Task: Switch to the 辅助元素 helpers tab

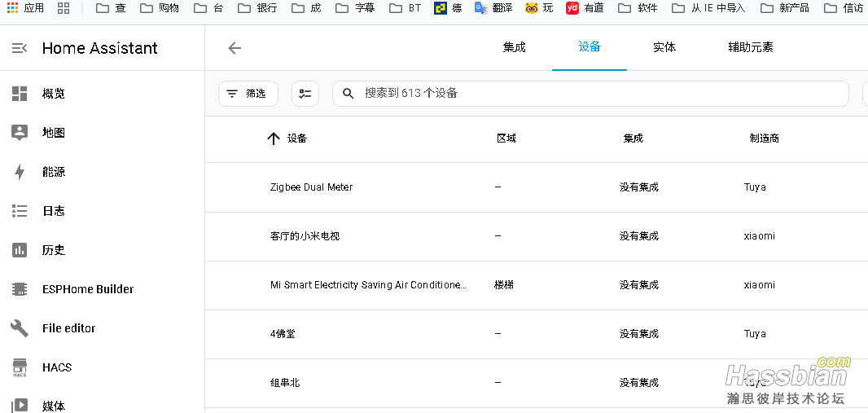Action: (751, 47)
